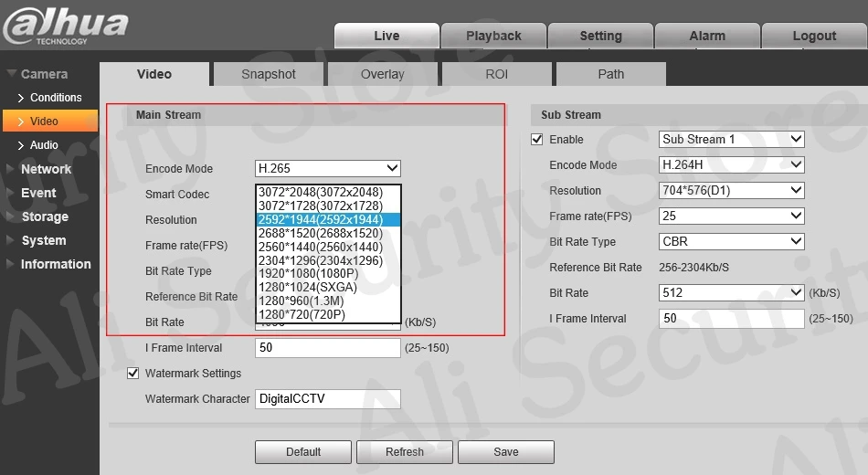This screenshot has width=868, height=475.
Task: Open the Live tab
Action: click(386, 36)
